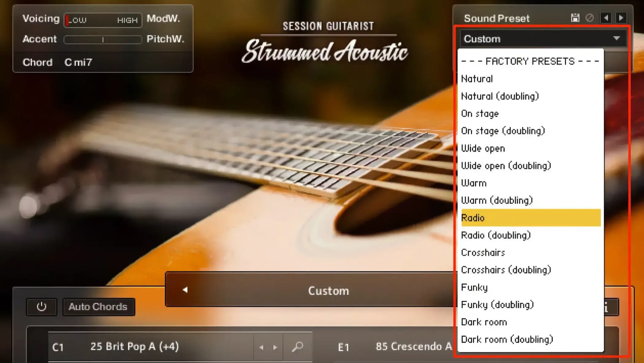The height and width of the screenshot is (363, 644).
Task: Click the ModW. assignment label
Action: pos(163,18)
